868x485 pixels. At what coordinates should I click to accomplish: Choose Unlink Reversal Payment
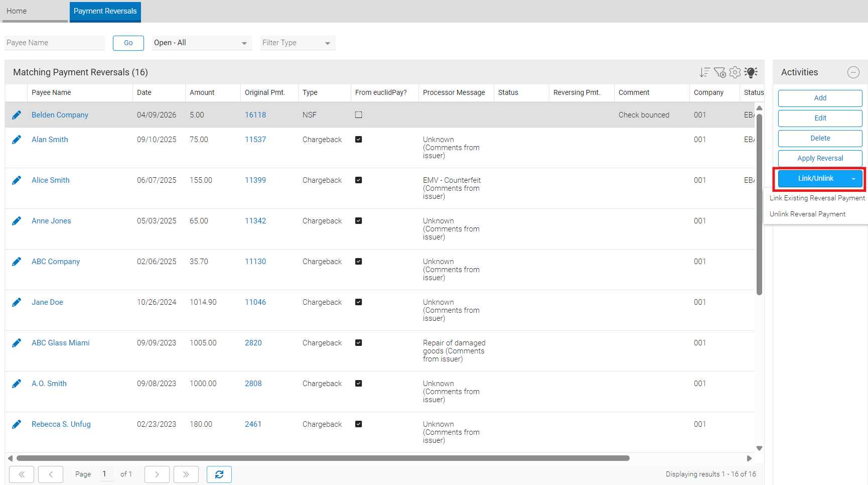click(x=808, y=214)
